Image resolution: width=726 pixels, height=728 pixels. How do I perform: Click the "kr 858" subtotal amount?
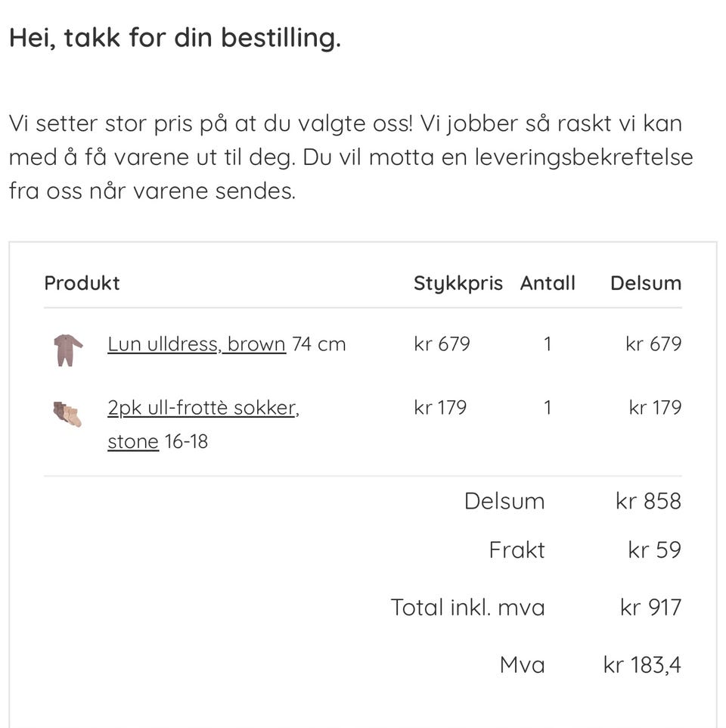pos(648,501)
